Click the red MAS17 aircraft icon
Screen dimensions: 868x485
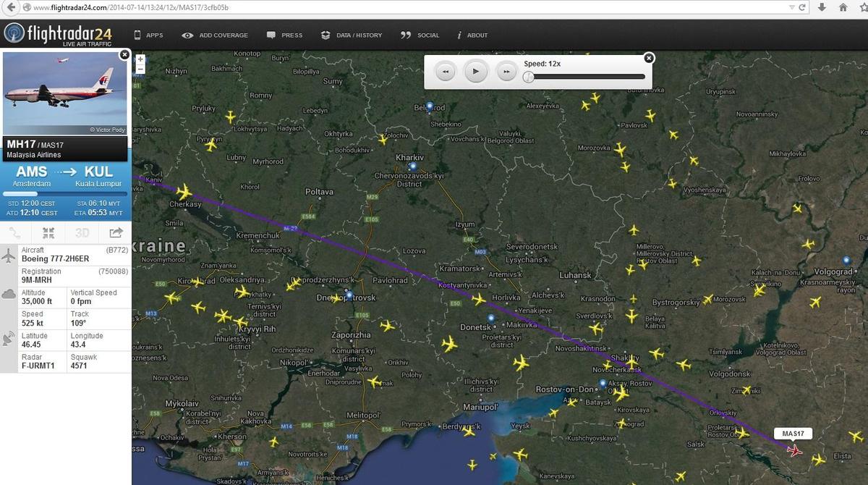(795, 452)
